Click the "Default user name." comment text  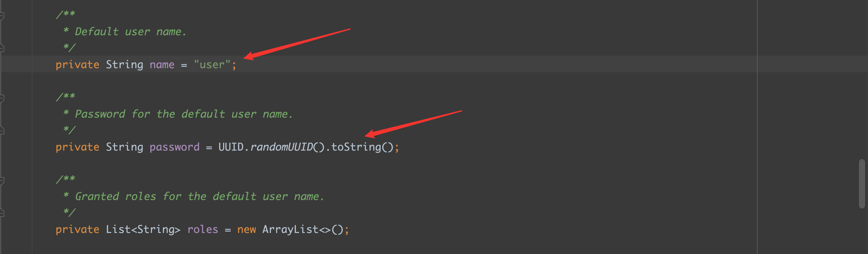130,32
